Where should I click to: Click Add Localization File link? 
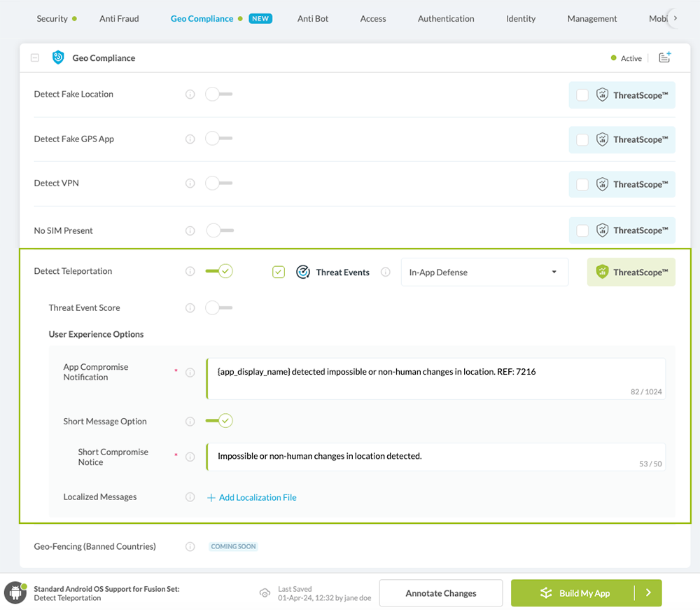click(x=251, y=497)
